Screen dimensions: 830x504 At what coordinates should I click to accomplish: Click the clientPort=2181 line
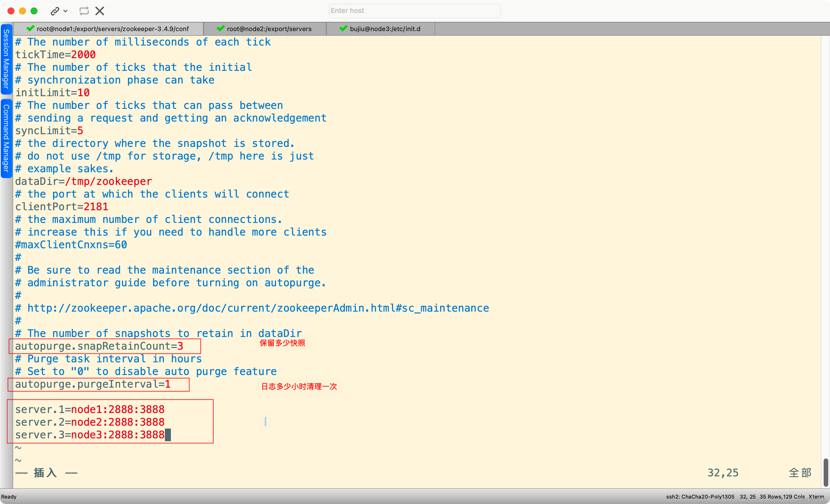(62, 207)
